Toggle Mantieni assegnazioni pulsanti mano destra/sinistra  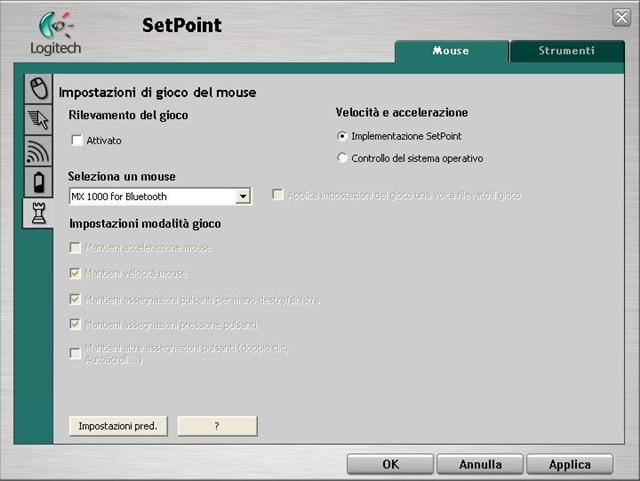pos(76,299)
